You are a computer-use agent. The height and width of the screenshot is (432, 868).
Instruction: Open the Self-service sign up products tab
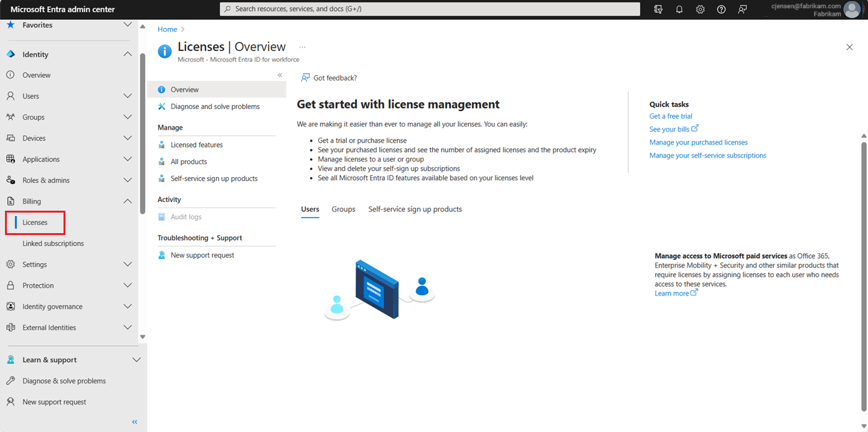click(x=415, y=209)
